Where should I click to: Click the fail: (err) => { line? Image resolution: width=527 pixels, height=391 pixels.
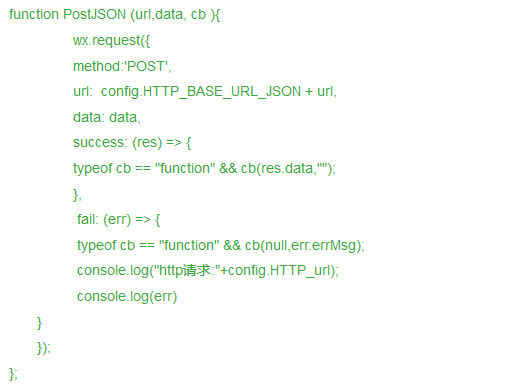pos(118,219)
